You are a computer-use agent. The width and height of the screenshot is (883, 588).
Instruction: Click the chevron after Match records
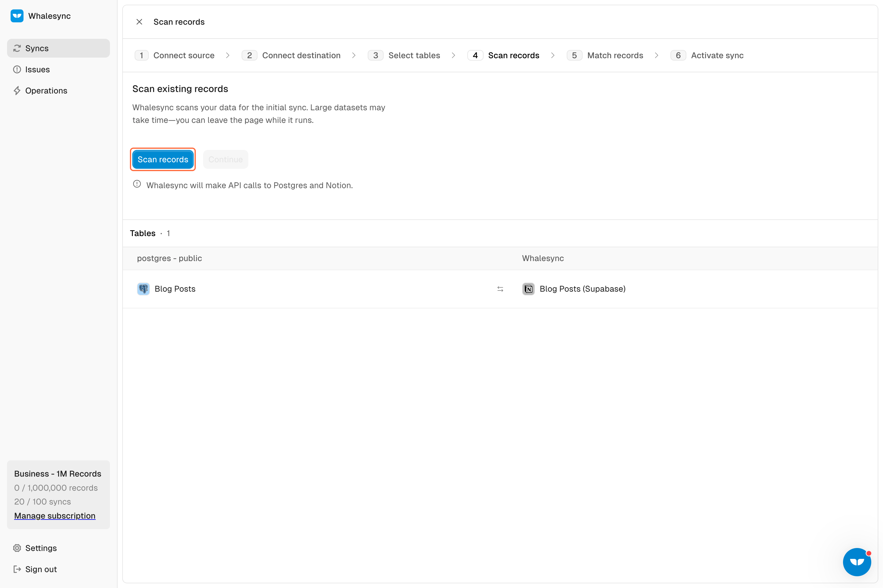657,55
